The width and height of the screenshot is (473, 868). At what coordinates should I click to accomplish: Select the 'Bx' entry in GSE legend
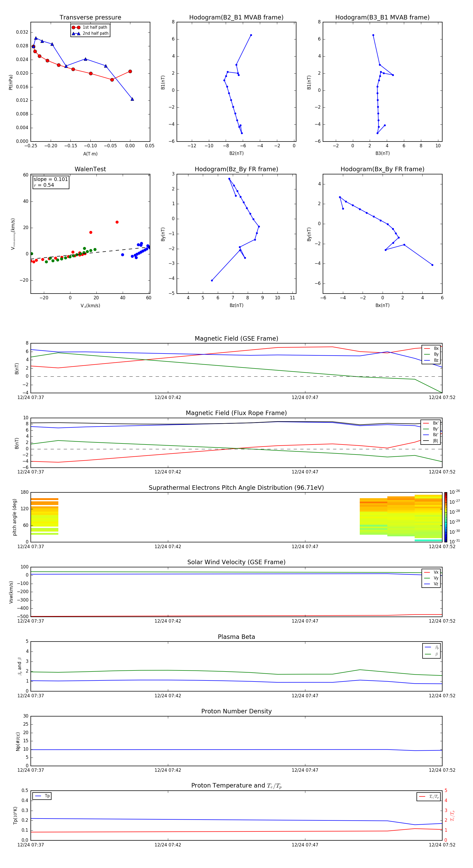(x=431, y=349)
